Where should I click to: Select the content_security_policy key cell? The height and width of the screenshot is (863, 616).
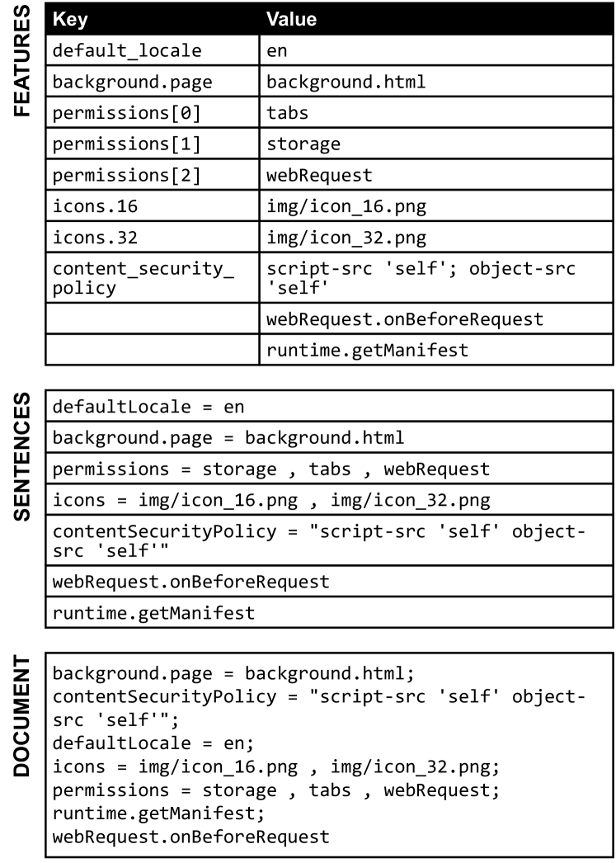click(153, 278)
